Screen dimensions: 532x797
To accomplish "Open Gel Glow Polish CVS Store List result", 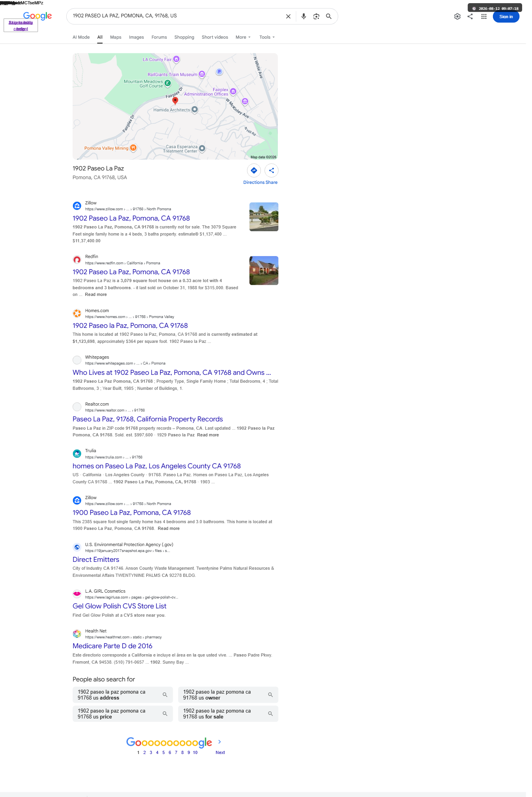I will 120,606.
